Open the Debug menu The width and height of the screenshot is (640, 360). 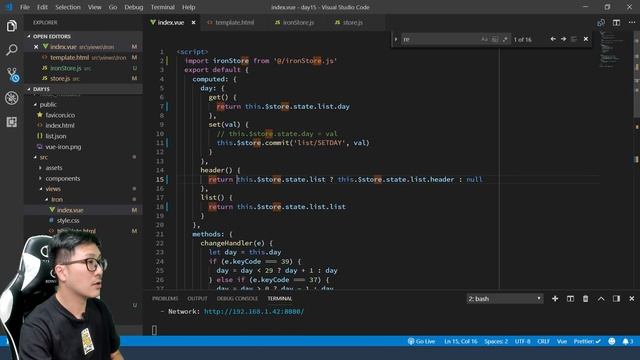pyautogui.click(x=133, y=7)
